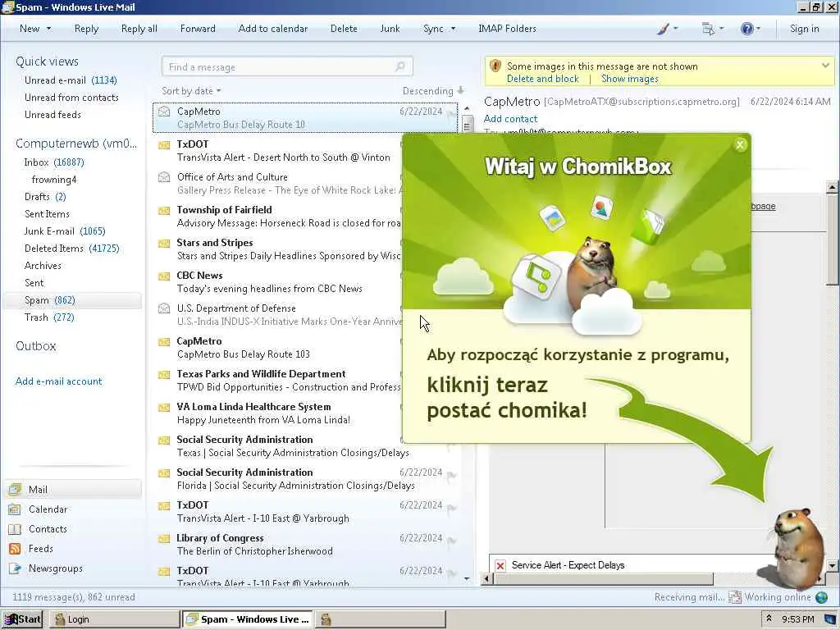Click the security shield icon in image warning bar
Screen dimensions: 840x630
click(495, 66)
